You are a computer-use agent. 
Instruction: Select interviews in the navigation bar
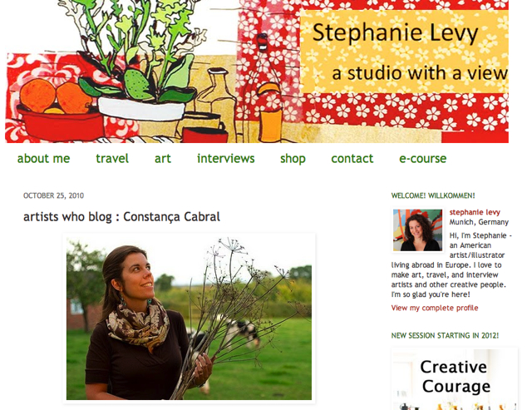tap(225, 159)
